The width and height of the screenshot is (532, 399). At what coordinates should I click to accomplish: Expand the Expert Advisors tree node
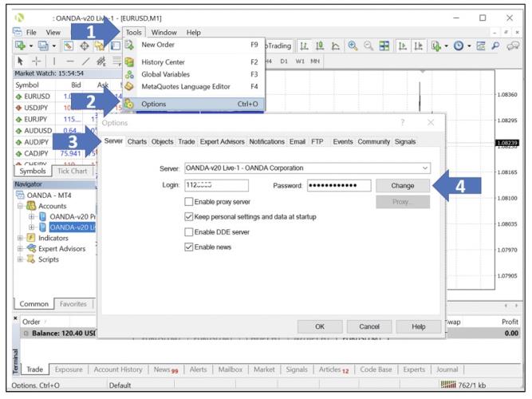click(x=20, y=249)
